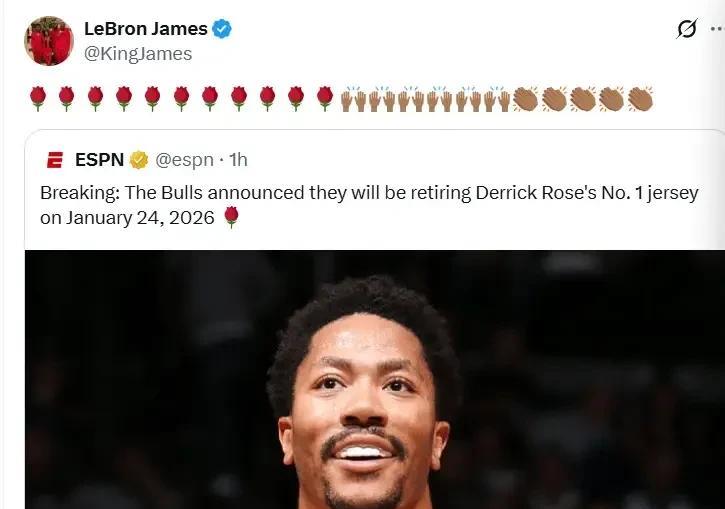Open quoted post text starting with Breaking
This screenshot has height=509, width=725.
coord(369,205)
